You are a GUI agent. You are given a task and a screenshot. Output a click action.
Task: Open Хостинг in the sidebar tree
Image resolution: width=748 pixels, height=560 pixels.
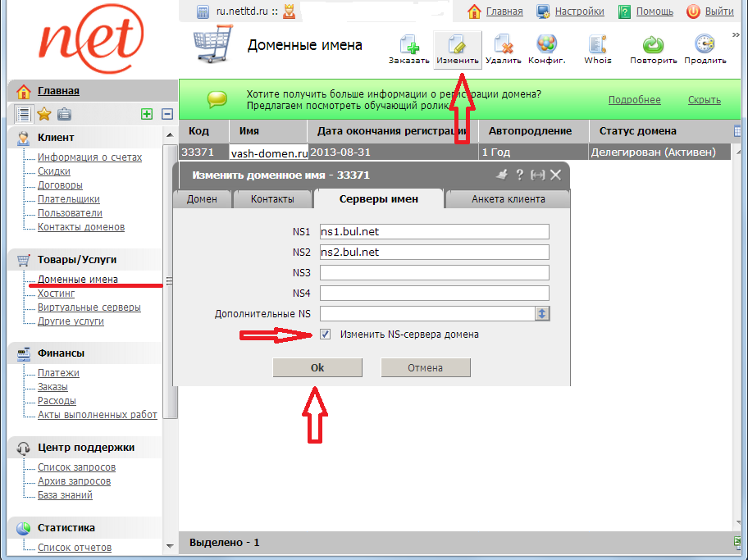56,293
